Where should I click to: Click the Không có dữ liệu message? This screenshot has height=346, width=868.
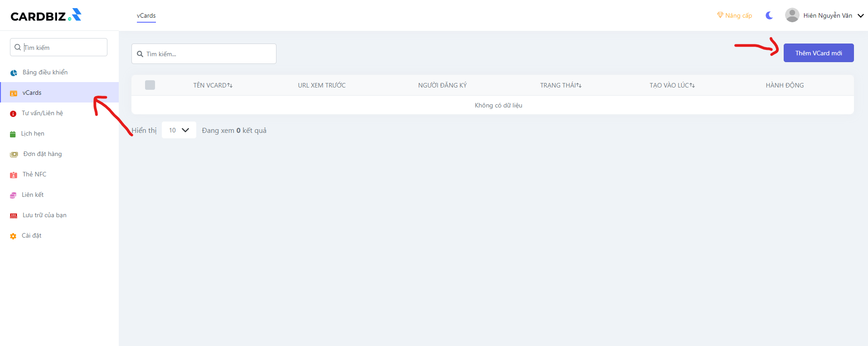[x=499, y=105]
